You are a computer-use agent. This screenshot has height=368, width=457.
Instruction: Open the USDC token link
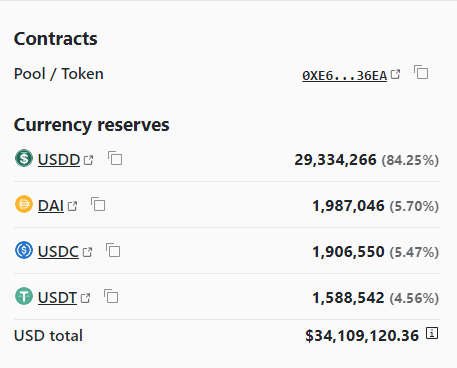click(x=58, y=252)
